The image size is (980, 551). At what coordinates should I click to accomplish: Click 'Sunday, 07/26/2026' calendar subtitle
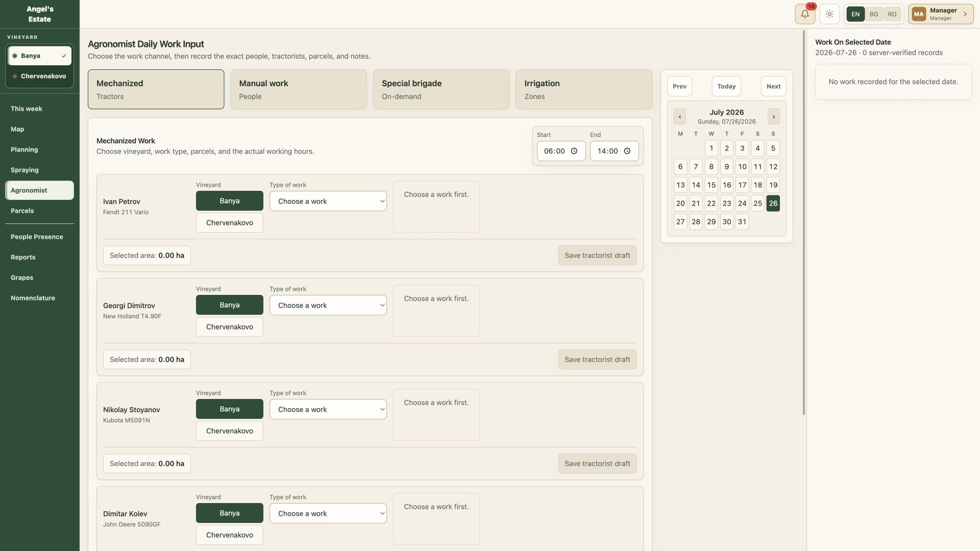click(726, 122)
